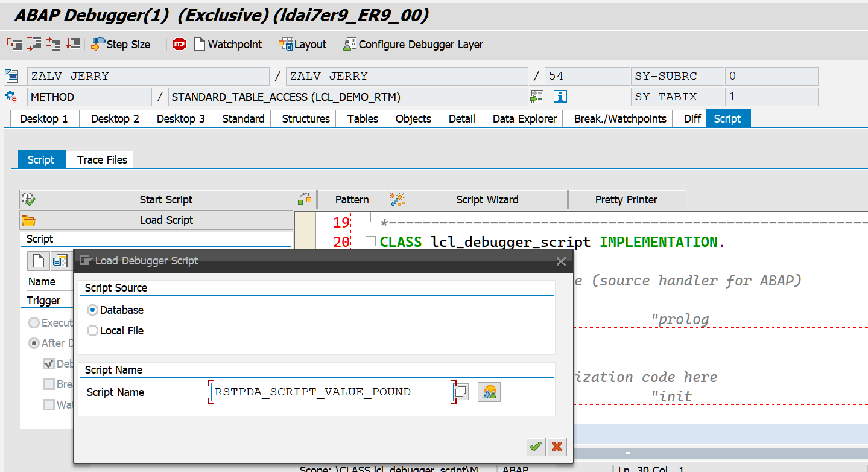The image size is (868, 472).
Task: Select the inner Script subtab
Action: (41, 160)
